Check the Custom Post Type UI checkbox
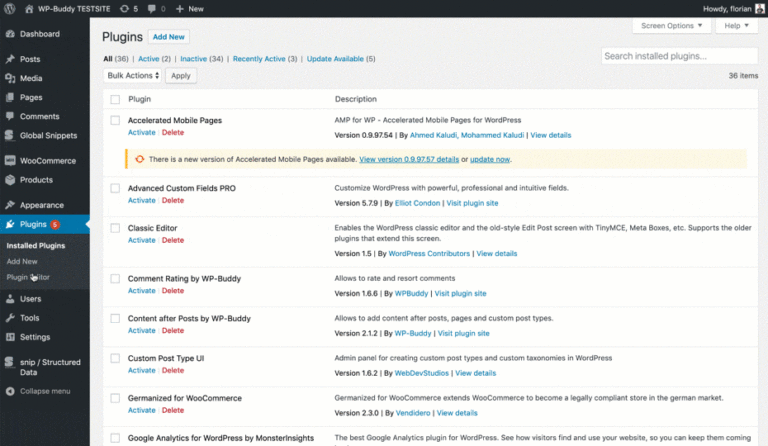The image size is (768, 446). coord(115,358)
